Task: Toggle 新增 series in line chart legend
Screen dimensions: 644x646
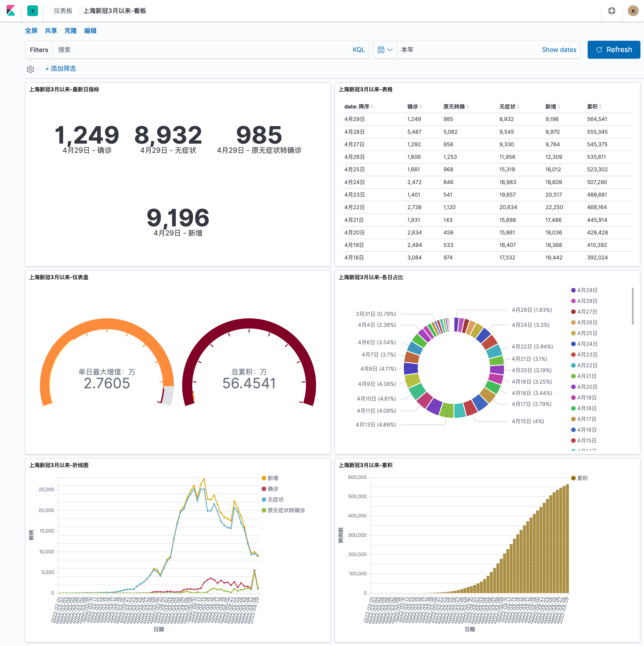Action: (x=270, y=478)
